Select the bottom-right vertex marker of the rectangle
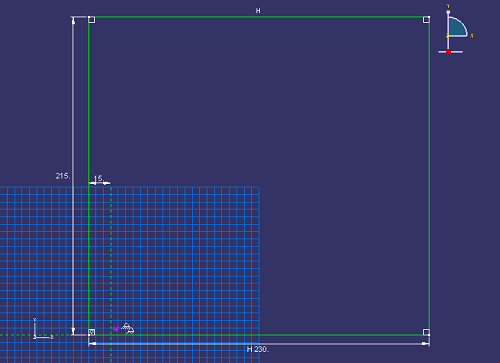 pyautogui.click(x=426, y=332)
